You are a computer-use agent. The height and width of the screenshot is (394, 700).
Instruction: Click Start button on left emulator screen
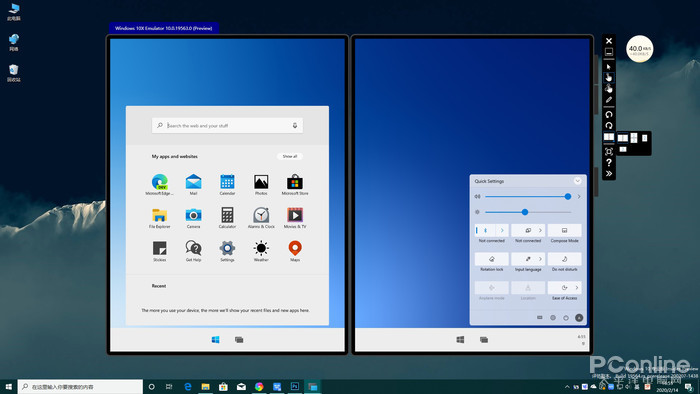tap(215, 340)
